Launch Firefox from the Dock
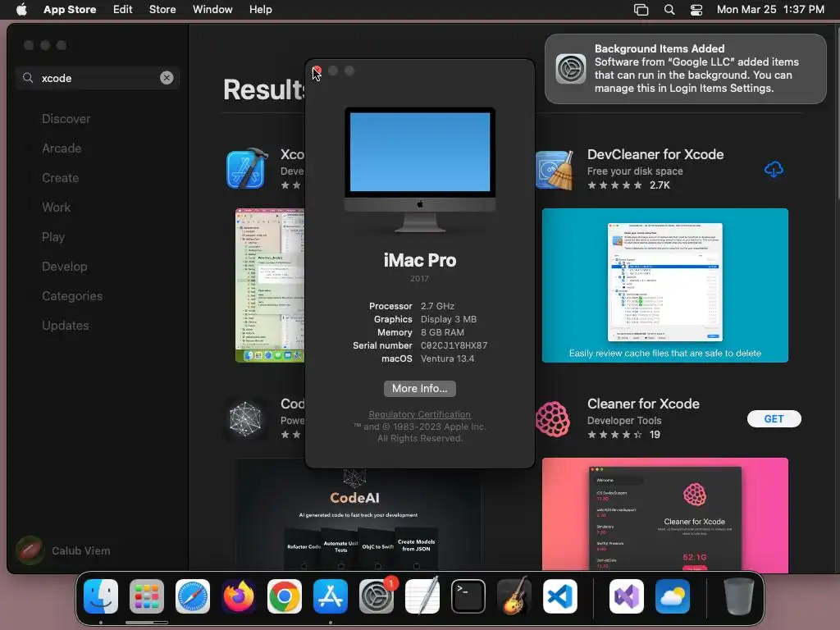Viewport: 840px width, 630px height. 239,596
